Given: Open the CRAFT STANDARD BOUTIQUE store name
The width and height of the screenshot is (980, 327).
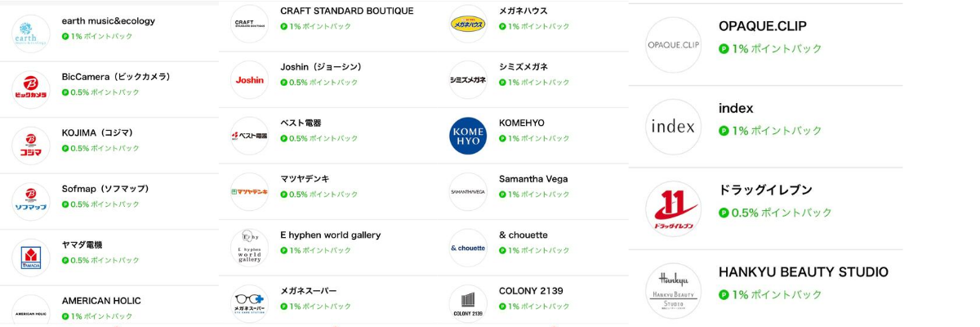Looking at the screenshot, I should click(347, 11).
